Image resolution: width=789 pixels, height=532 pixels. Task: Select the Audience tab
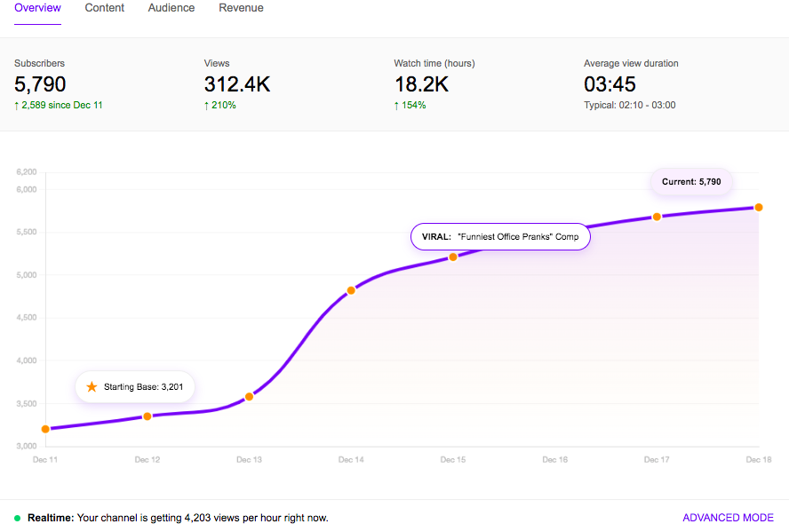click(171, 8)
